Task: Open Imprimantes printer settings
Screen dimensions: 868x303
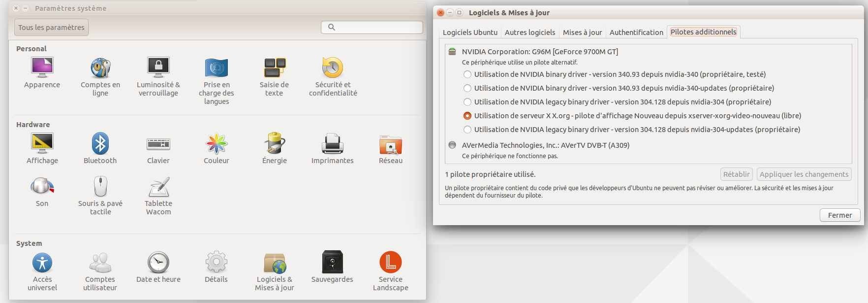Action: point(332,144)
